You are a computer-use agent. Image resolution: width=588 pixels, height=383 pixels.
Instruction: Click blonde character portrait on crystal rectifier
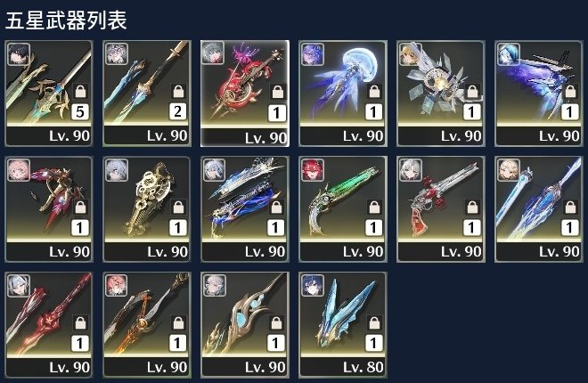coord(411,54)
